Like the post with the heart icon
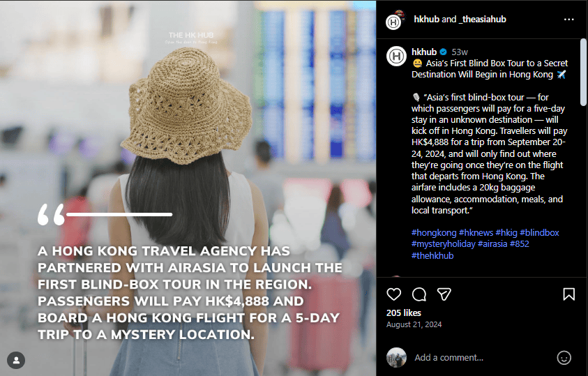This screenshot has height=376, width=588. [x=394, y=294]
